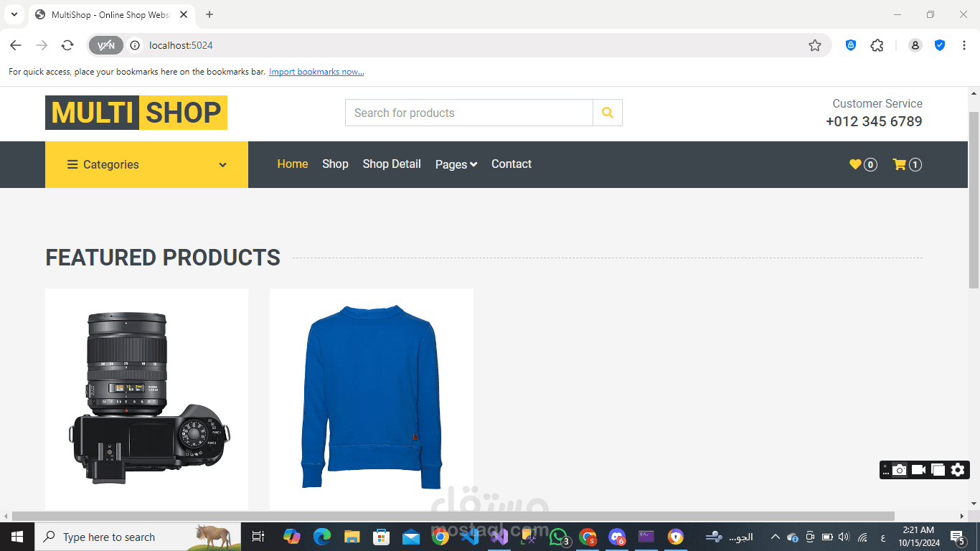Screen dimensions: 980x551
Task: Click the MULTI SHOP logo
Action: 136,113
